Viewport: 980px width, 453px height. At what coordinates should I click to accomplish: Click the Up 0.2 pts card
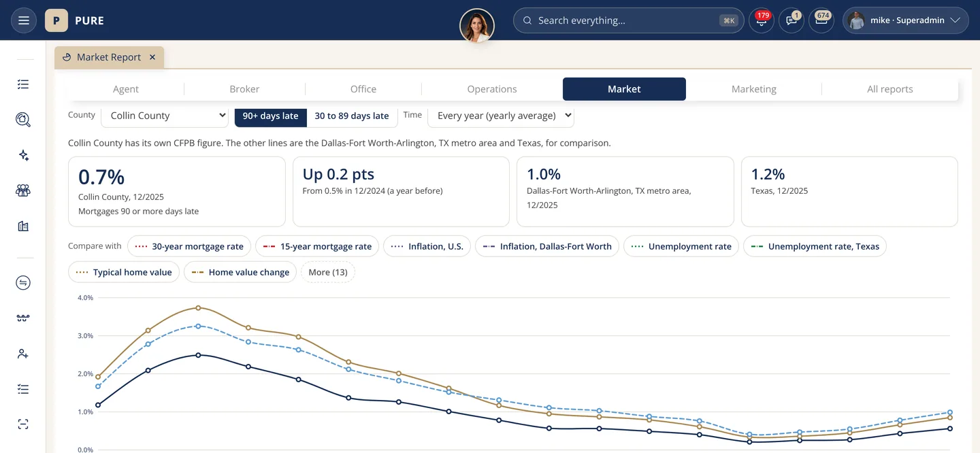[x=401, y=192]
